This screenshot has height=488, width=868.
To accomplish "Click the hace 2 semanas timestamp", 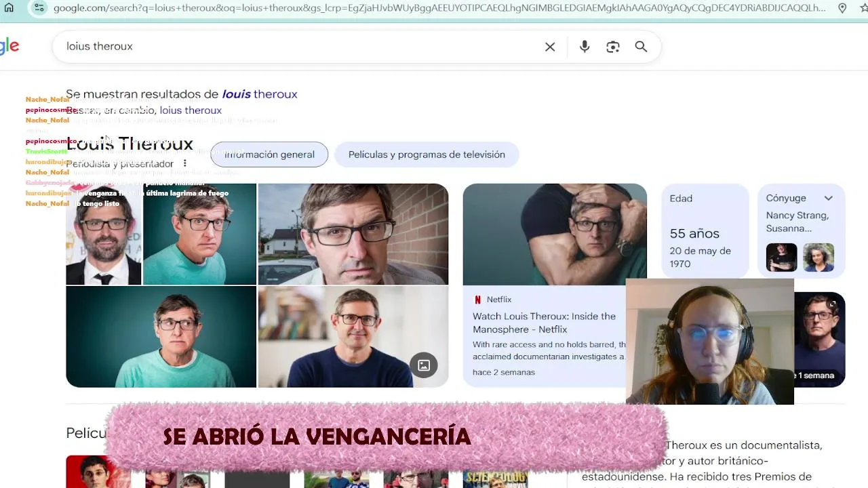I will pyautogui.click(x=504, y=372).
